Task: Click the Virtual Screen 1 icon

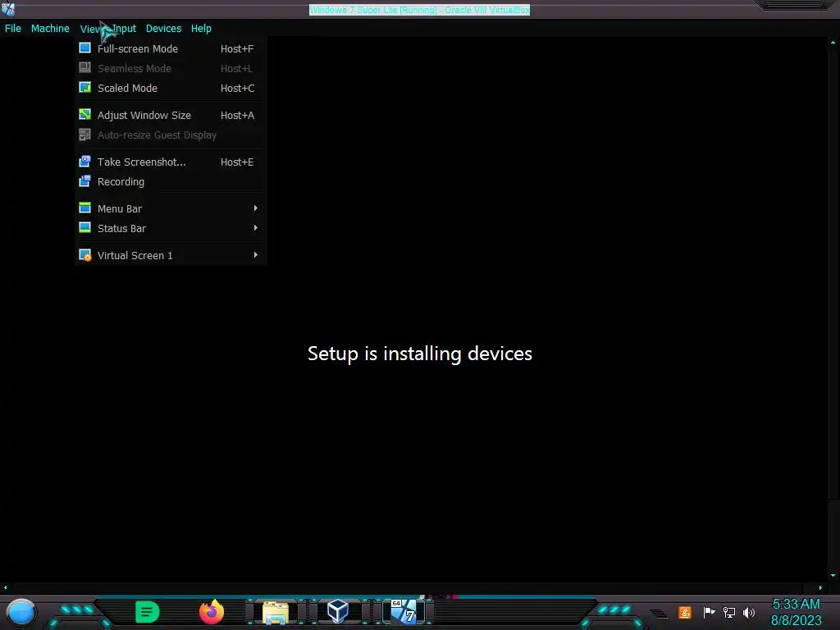Action: (x=84, y=255)
